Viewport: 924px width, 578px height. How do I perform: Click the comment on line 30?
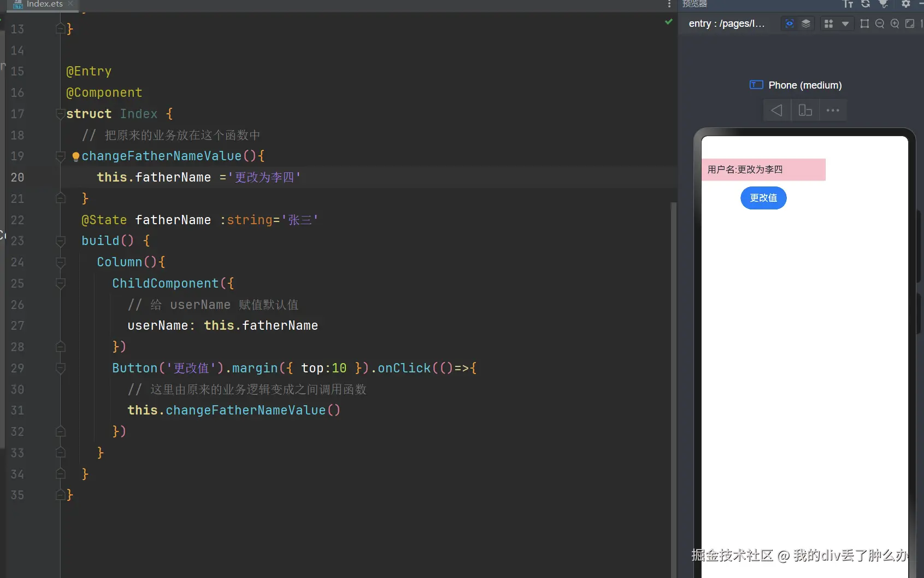247,389
